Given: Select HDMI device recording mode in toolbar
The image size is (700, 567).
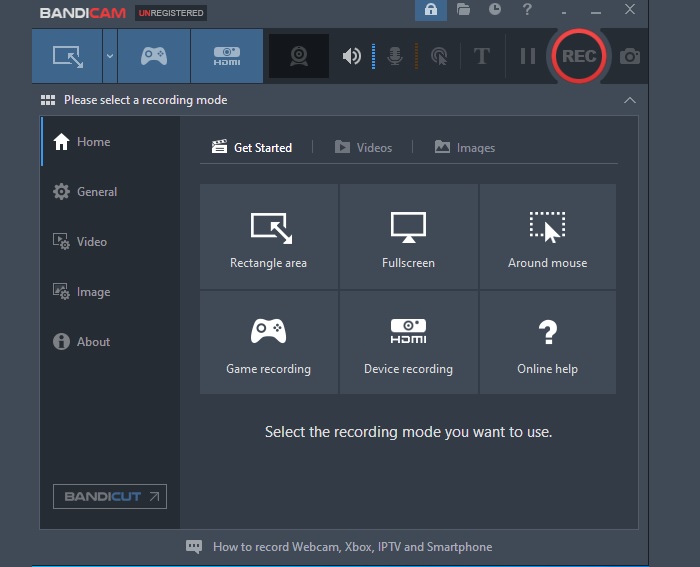Looking at the screenshot, I should 226,56.
